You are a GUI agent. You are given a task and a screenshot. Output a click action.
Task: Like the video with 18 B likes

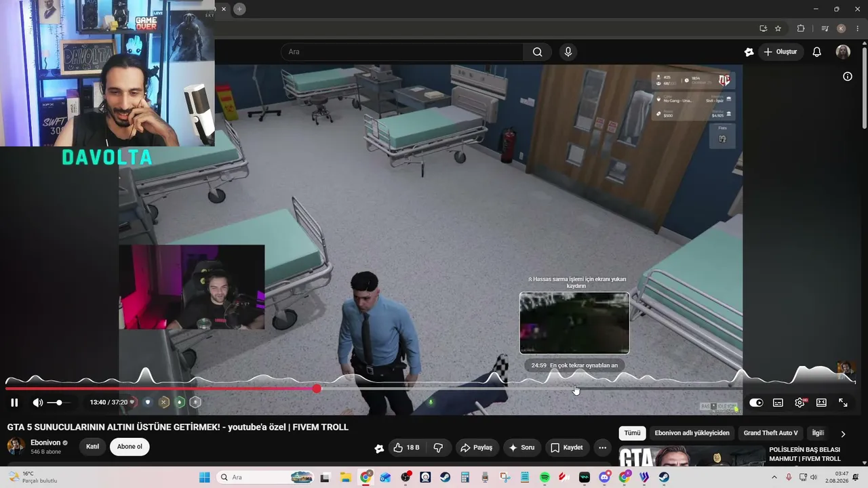pos(406,447)
